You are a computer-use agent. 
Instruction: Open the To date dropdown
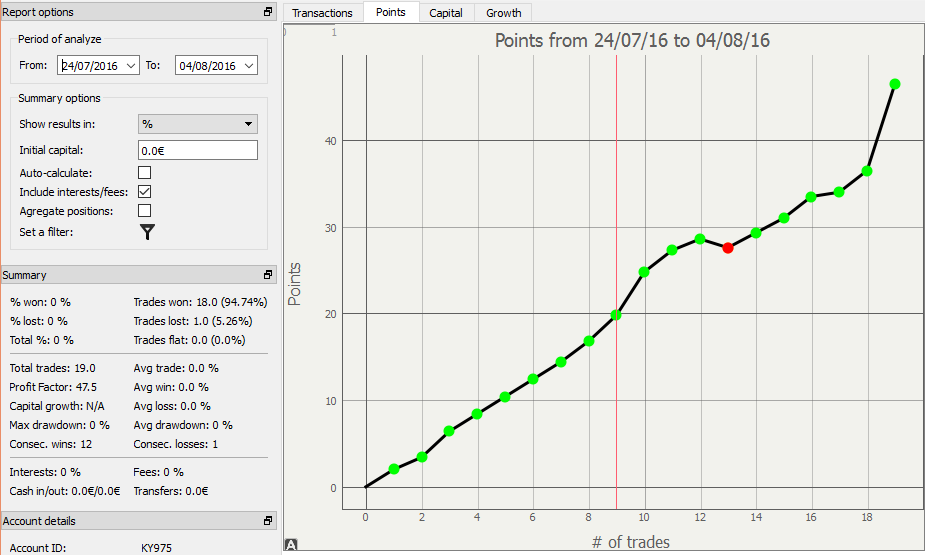[x=249, y=65]
